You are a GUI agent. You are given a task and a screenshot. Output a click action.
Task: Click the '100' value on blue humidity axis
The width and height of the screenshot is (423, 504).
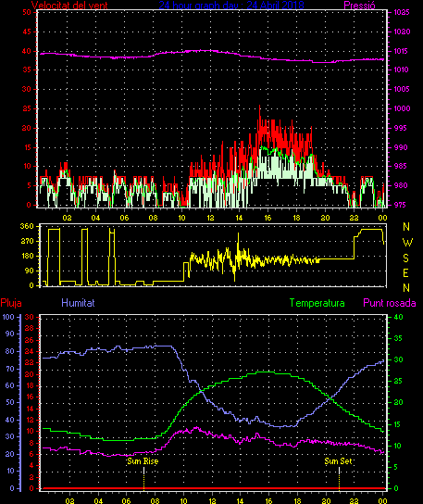[8, 317]
